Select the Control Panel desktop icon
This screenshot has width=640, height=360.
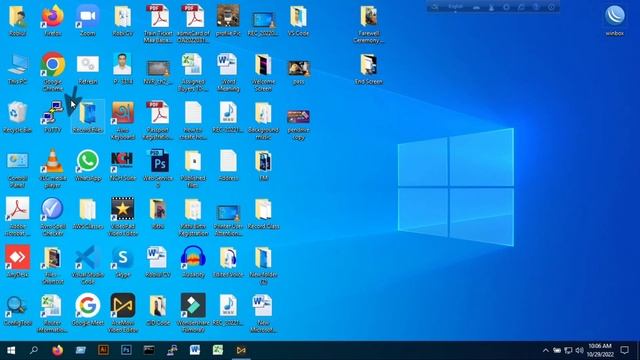coord(18,168)
